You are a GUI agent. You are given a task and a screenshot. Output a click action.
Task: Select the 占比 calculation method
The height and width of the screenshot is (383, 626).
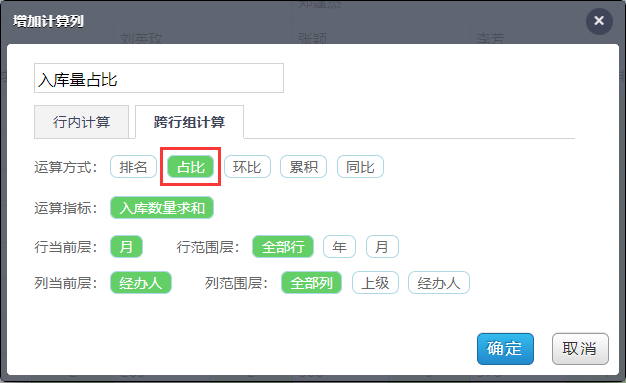pyautogui.click(x=190, y=167)
